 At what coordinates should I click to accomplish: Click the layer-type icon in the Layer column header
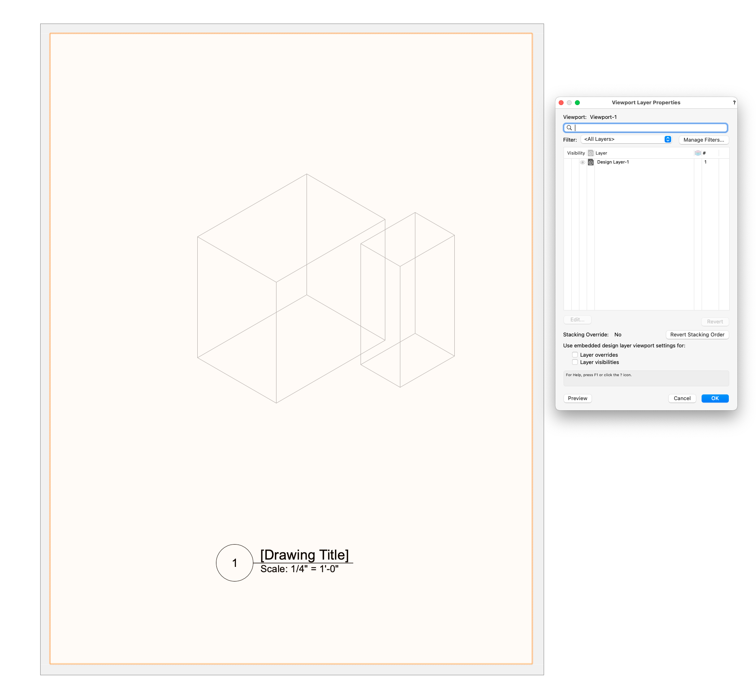(590, 153)
